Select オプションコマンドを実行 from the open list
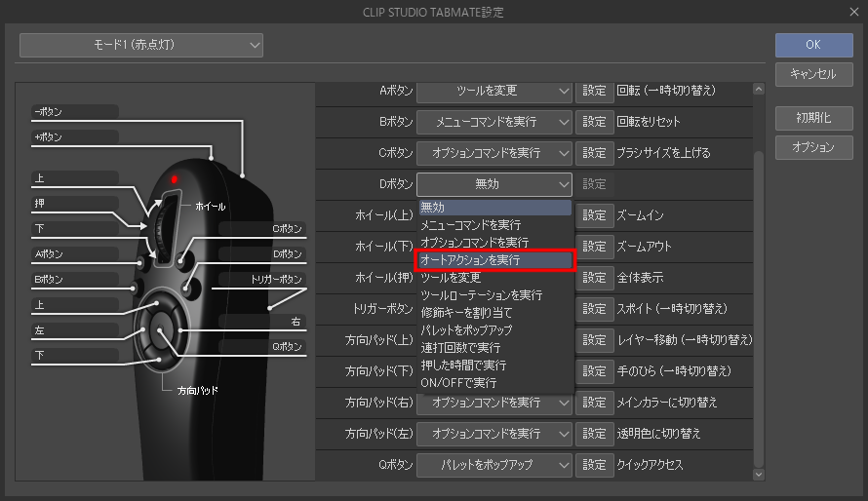Image resolution: width=868 pixels, height=501 pixels. coord(495,242)
